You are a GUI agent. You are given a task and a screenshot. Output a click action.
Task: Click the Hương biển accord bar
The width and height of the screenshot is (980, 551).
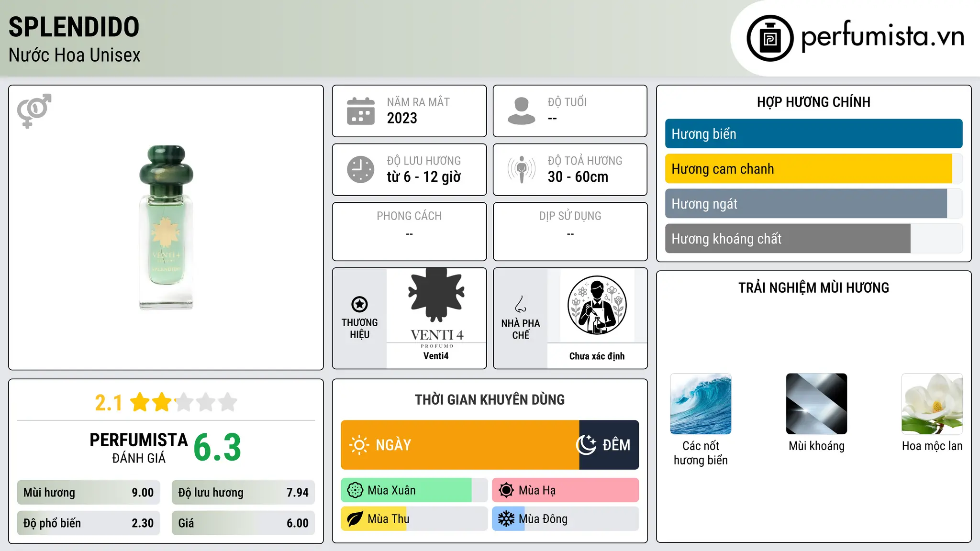click(813, 134)
